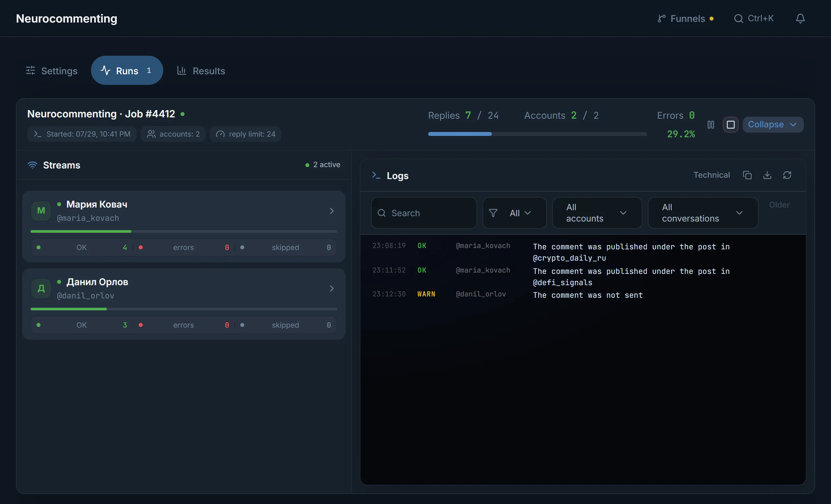Image resolution: width=831 pixels, height=504 pixels.
Task: Open the notifications bell
Action: [x=800, y=18]
